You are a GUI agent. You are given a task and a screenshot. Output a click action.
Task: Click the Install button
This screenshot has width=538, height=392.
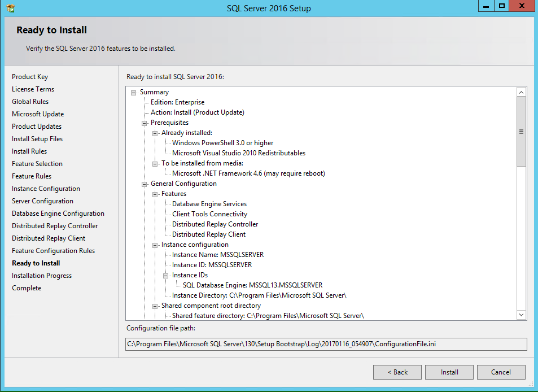click(x=449, y=372)
